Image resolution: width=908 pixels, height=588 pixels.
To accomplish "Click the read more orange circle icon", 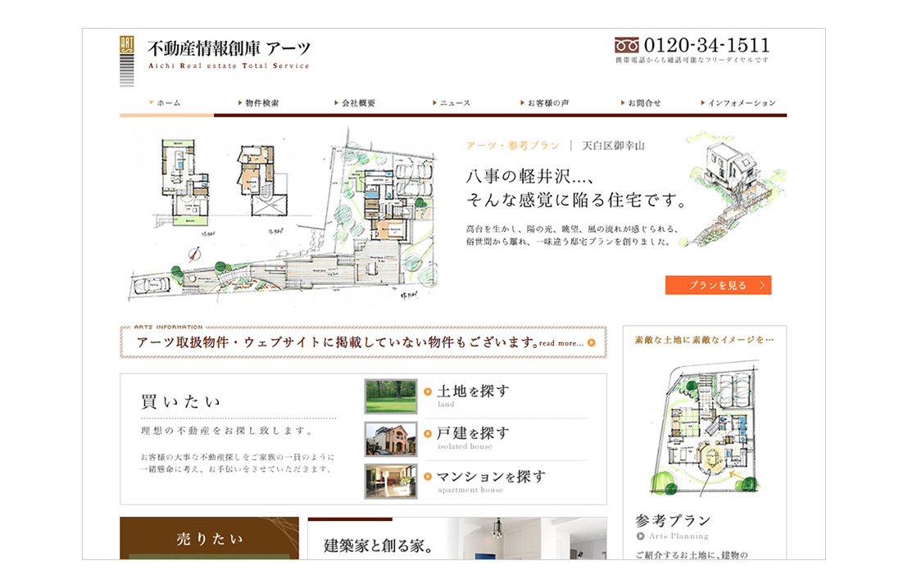I will (x=592, y=343).
